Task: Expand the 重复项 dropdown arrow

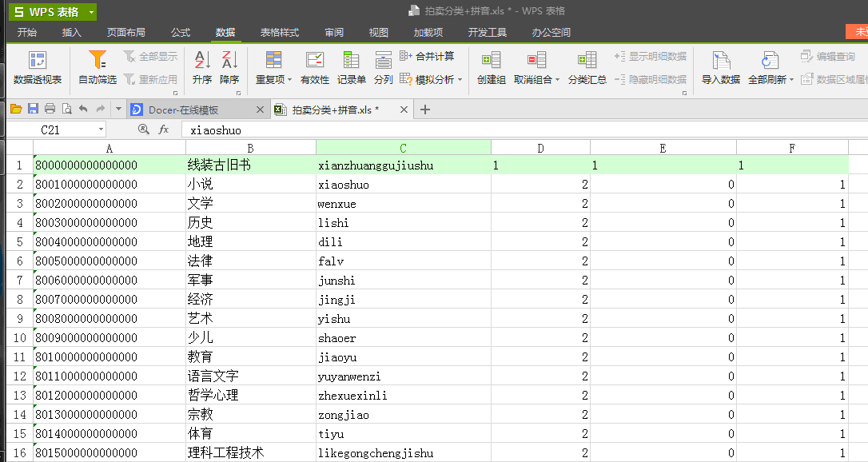Action: click(289, 80)
